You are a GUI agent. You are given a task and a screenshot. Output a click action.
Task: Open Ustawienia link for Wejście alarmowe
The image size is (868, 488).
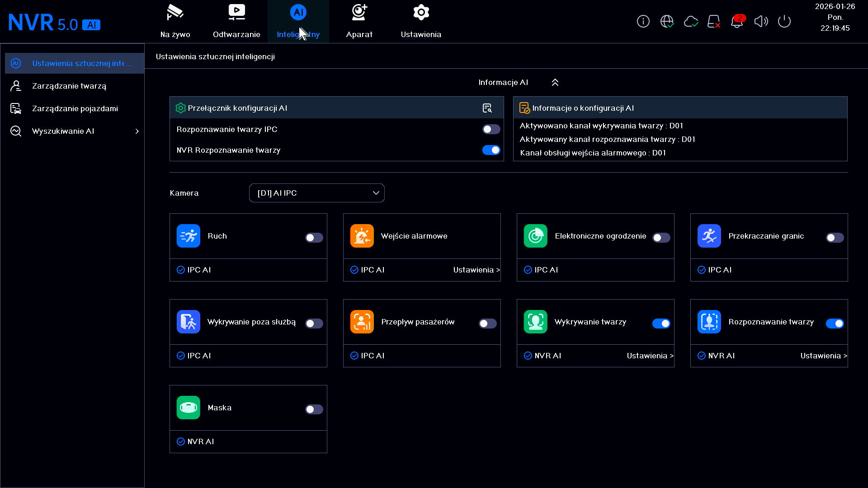pos(476,270)
